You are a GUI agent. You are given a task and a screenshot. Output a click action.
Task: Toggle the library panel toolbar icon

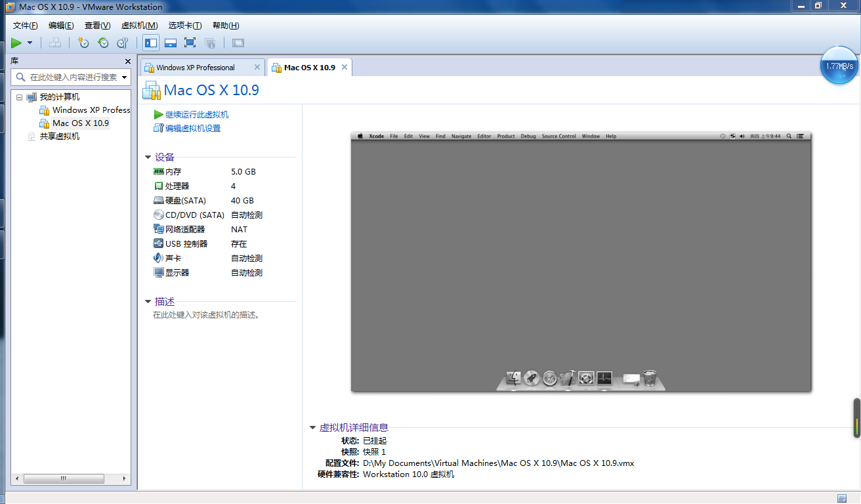pos(151,43)
